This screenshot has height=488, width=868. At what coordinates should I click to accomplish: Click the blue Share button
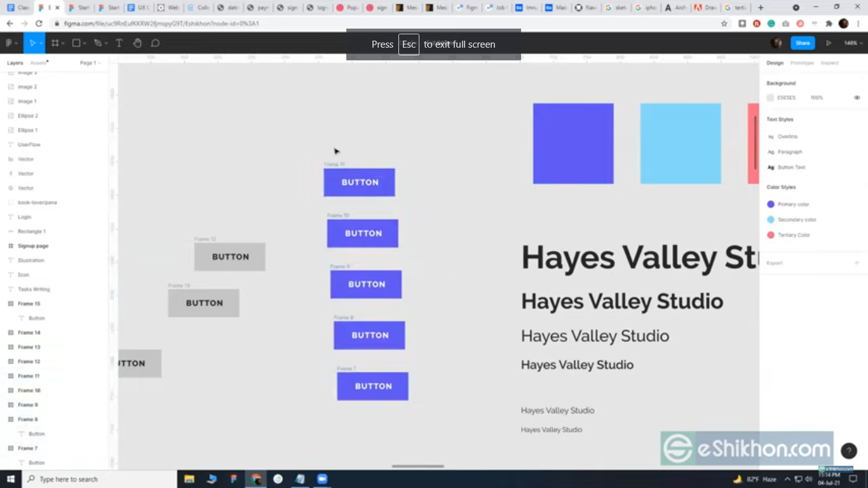click(803, 43)
